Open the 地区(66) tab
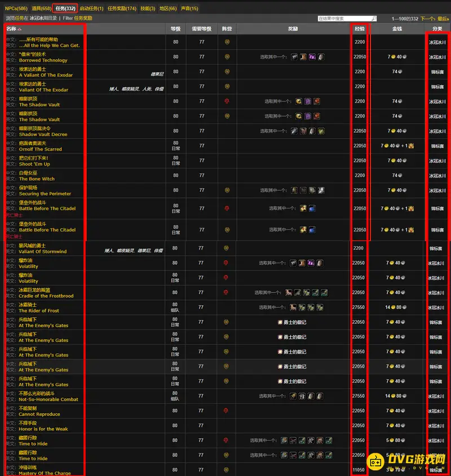 [x=168, y=8]
